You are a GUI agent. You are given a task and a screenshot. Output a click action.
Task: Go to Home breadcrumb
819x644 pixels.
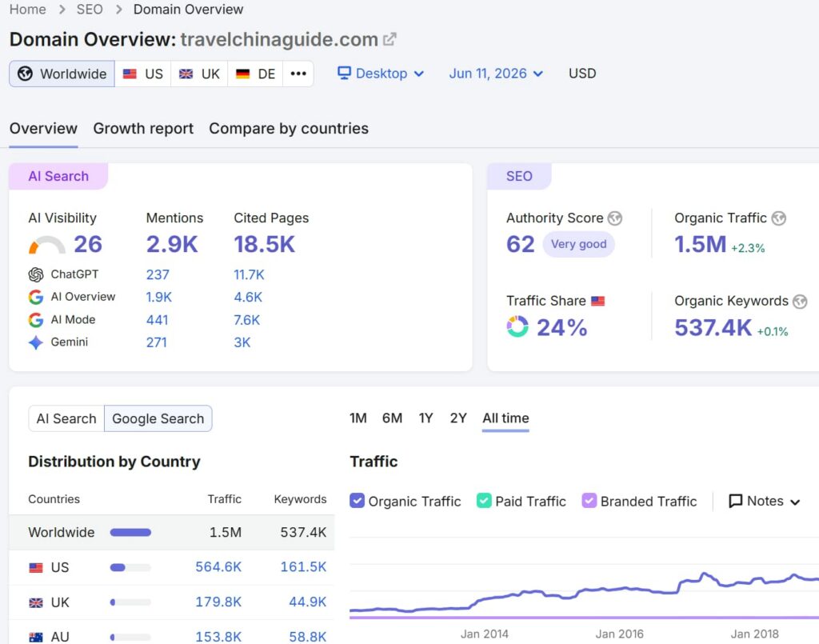pyautogui.click(x=28, y=10)
